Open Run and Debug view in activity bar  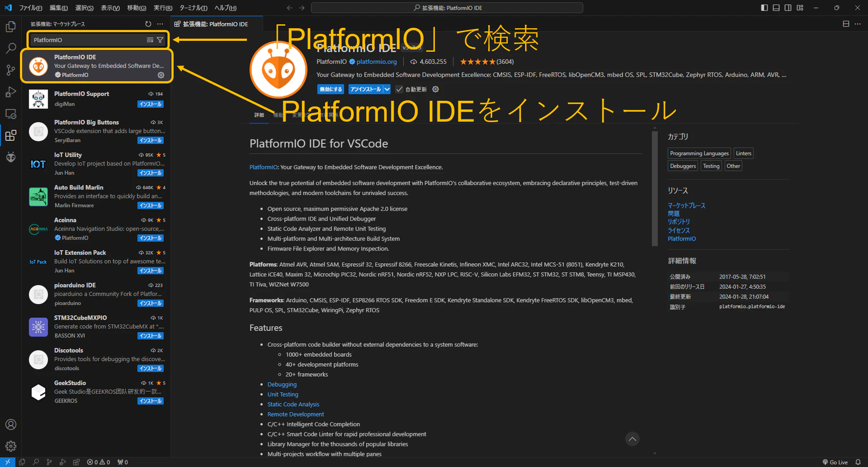pos(11,92)
